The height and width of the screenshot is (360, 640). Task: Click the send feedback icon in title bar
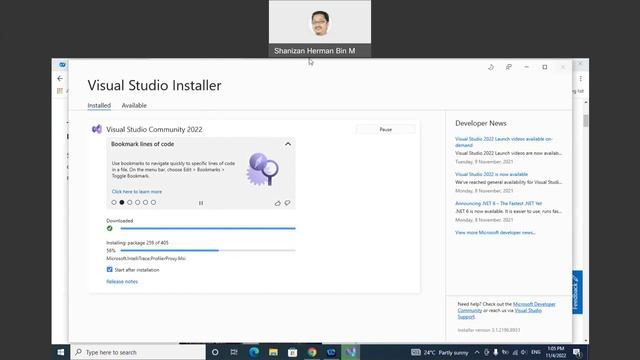click(509, 67)
